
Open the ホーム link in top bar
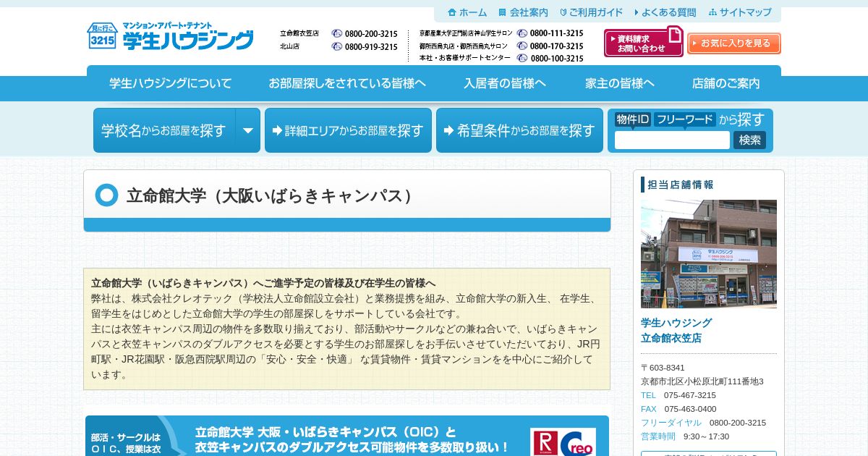click(x=468, y=12)
